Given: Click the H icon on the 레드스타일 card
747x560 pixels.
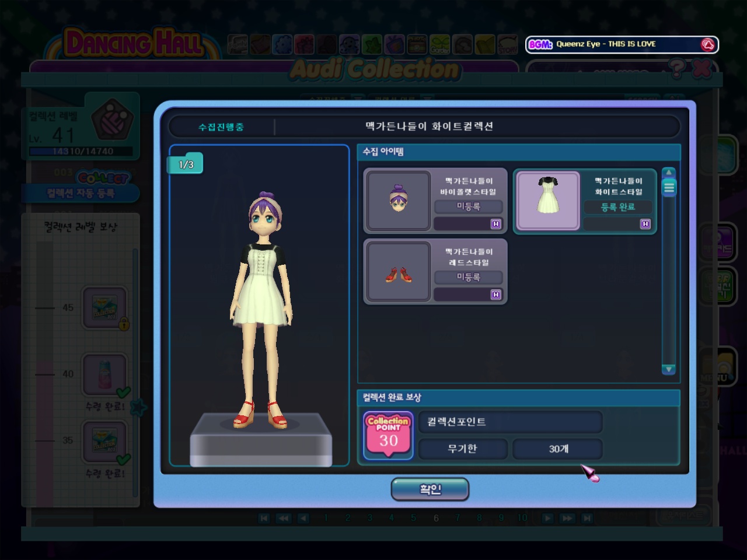Looking at the screenshot, I should [x=496, y=295].
